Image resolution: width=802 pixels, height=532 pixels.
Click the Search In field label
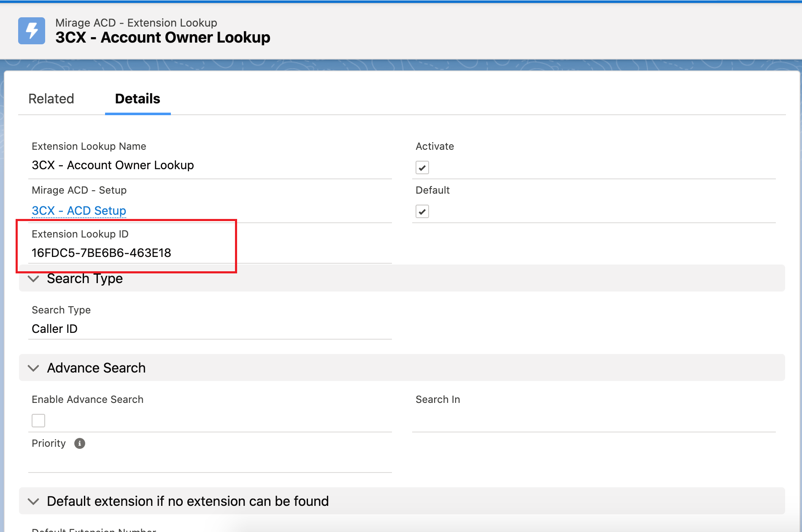(x=437, y=400)
